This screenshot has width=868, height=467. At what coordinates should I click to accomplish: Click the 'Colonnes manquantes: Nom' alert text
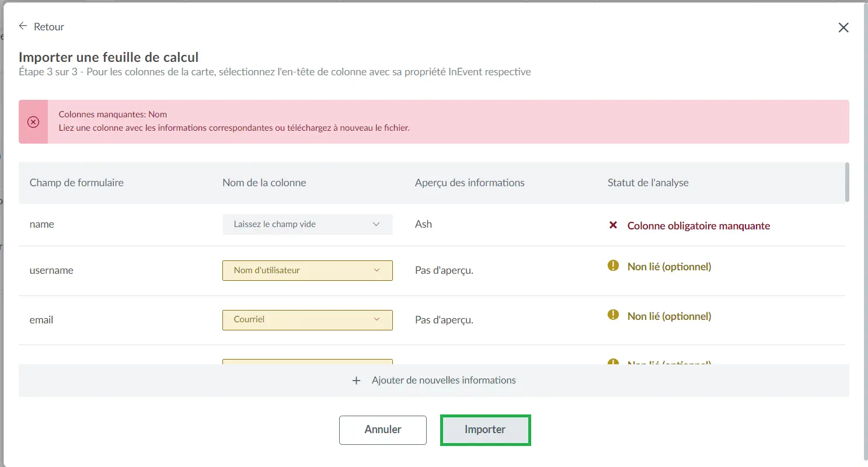pos(113,114)
